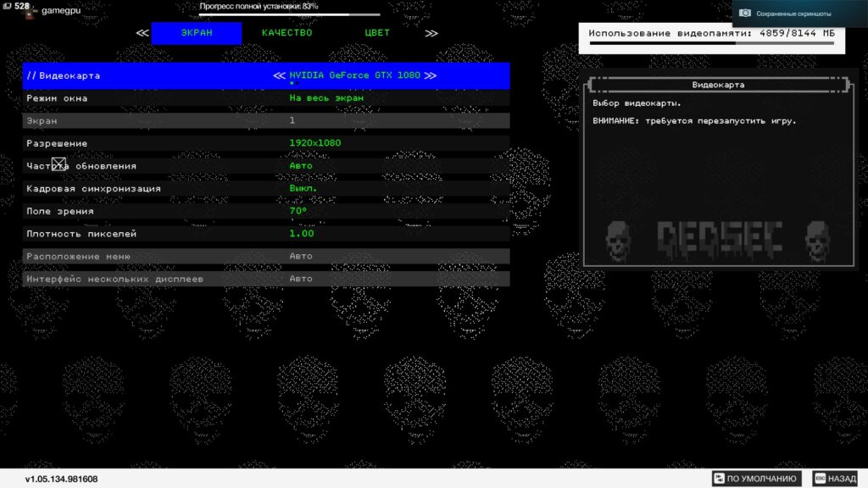Switch to the КАЧЕСТВО tab
The height and width of the screenshot is (488, 868).
(x=287, y=33)
